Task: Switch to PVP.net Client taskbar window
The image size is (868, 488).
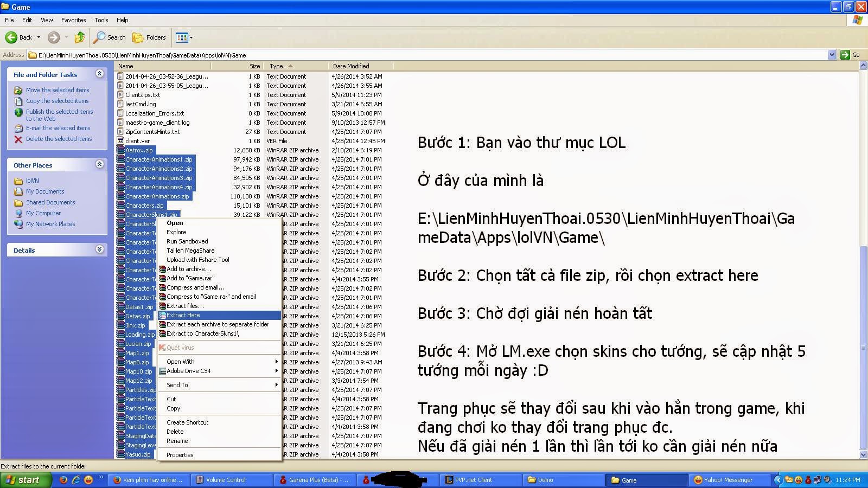Action: click(480, 480)
